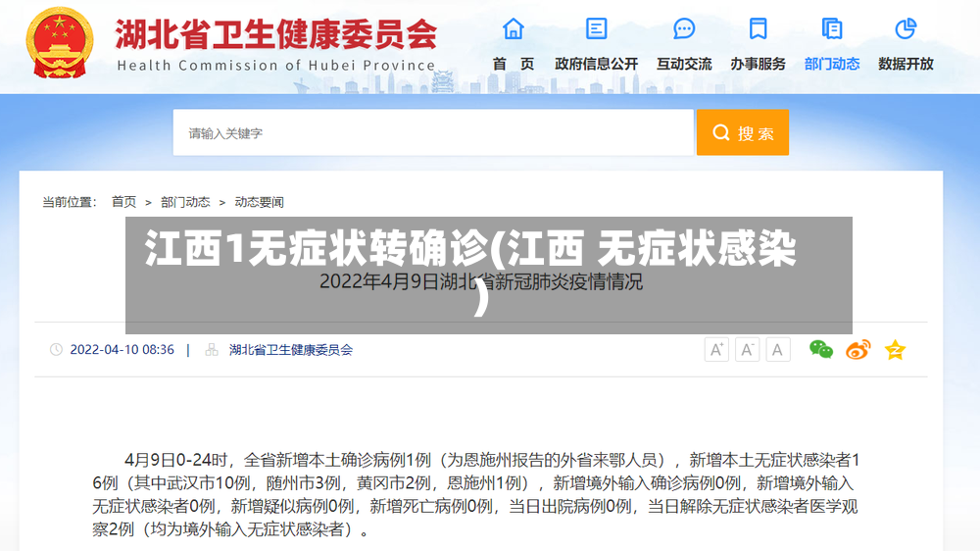Click the orange 搜索 search button

(x=743, y=132)
